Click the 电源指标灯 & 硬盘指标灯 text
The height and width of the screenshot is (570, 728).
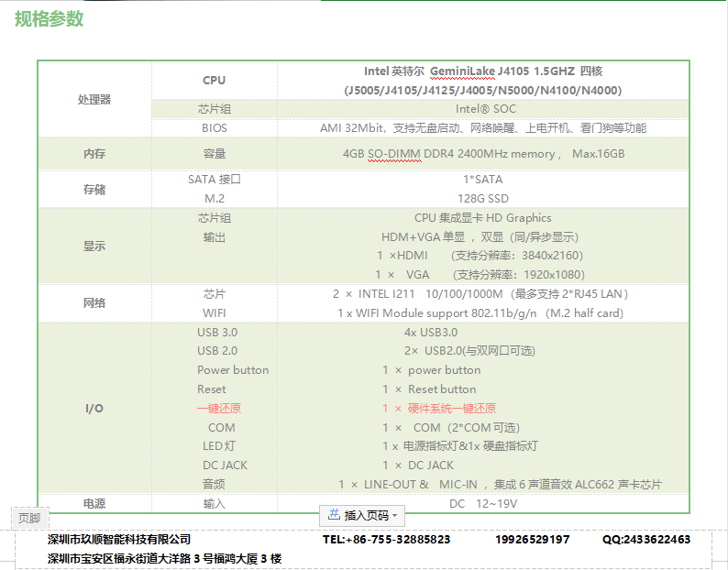(460, 446)
